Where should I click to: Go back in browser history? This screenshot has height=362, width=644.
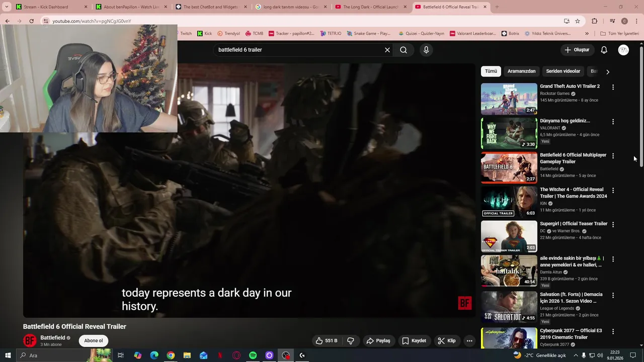click(x=7, y=21)
